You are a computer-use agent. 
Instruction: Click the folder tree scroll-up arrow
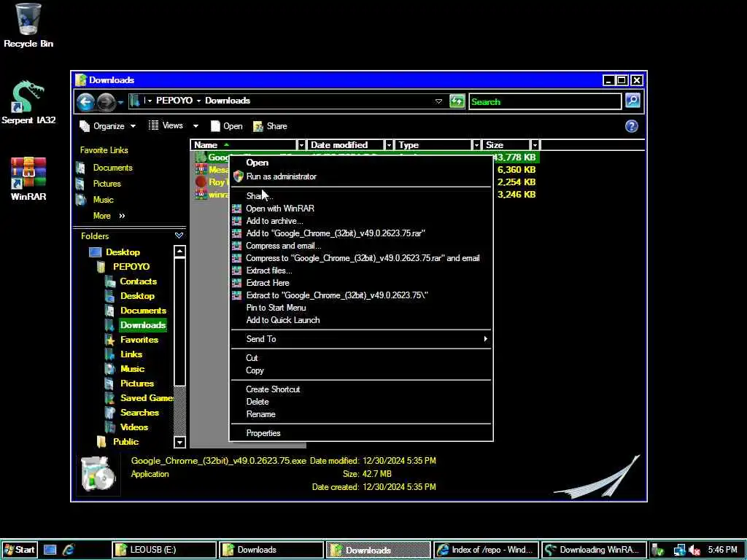(179, 252)
